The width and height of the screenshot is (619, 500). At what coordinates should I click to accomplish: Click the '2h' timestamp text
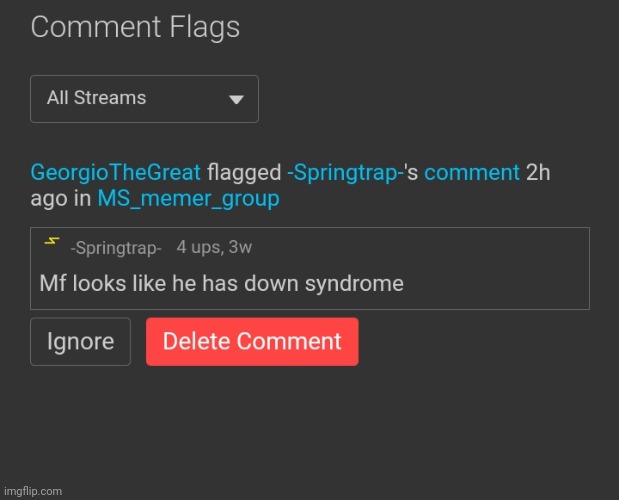(x=538, y=172)
